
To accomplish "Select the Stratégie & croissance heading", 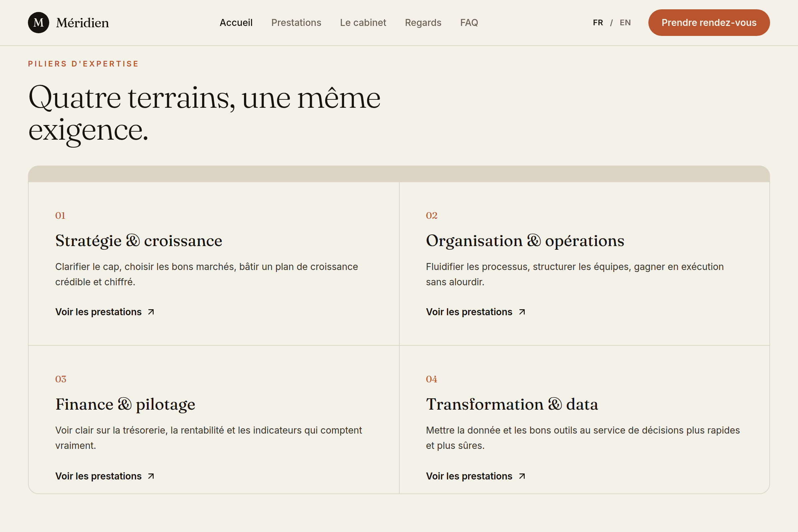I will point(139,241).
